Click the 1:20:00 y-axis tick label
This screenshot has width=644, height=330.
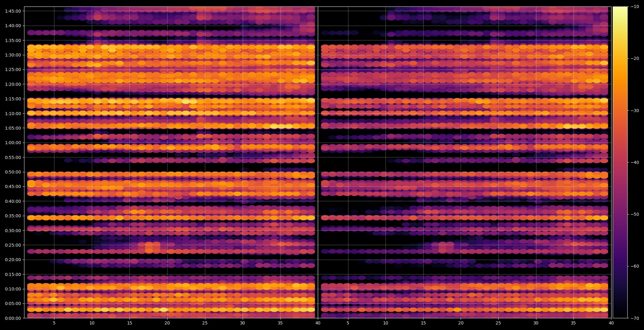pos(13,84)
